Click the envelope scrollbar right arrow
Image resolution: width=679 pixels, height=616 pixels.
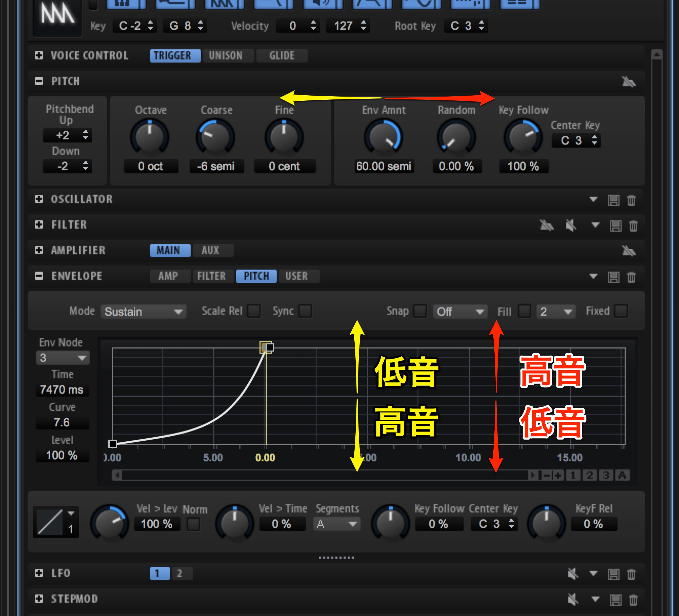coord(533,475)
